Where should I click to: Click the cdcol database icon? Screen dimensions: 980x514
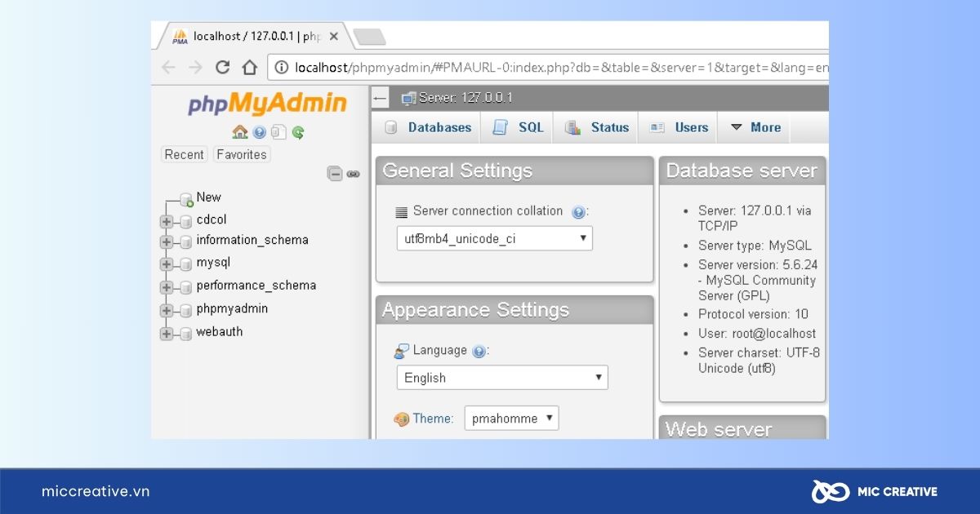(x=185, y=220)
